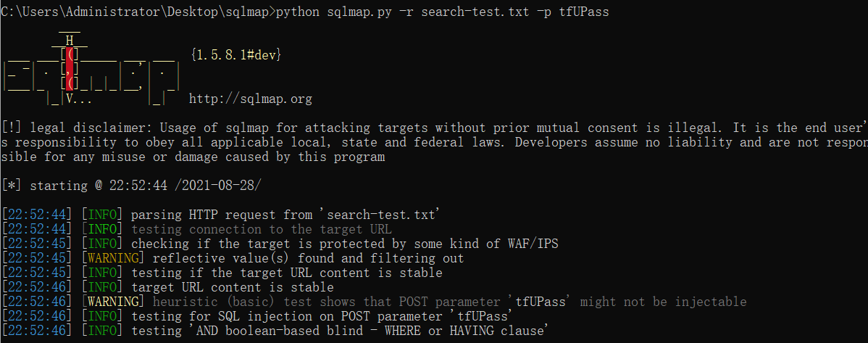This screenshot has height=343, width=868.
Task: Click the version string {1.5.8.1#dev}
Action: coord(235,55)
